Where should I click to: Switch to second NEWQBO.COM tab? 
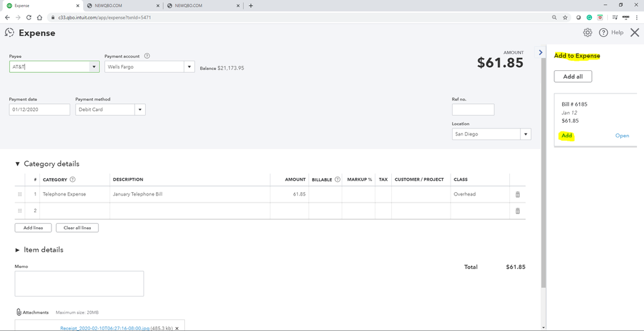click(204, 6)
